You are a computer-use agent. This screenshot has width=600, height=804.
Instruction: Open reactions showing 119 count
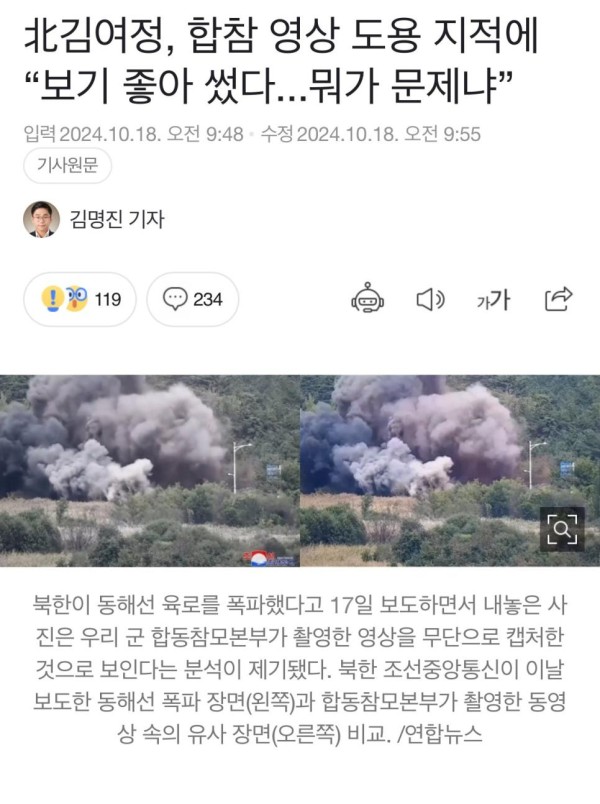pos(80,299)
